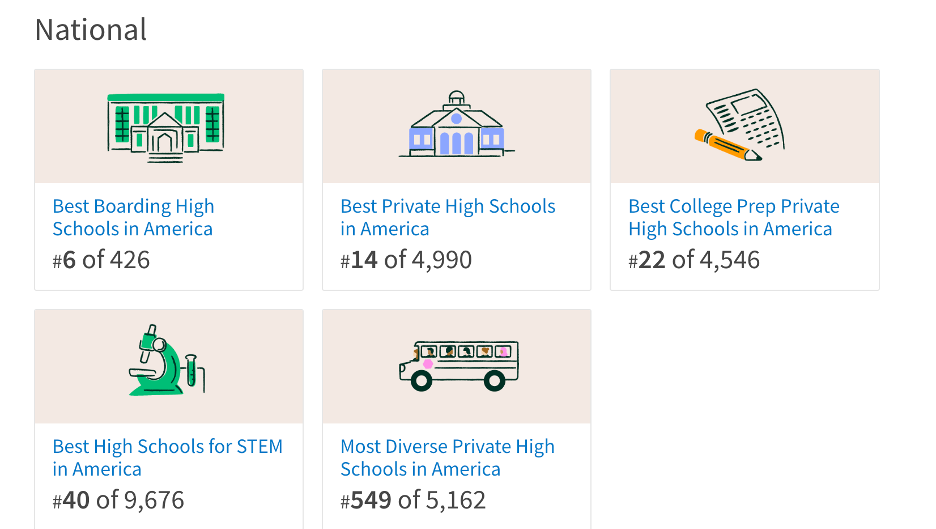Select the #14 of 4,990 ranking text
The image size is (936, 529).
(x=406, y=260)
